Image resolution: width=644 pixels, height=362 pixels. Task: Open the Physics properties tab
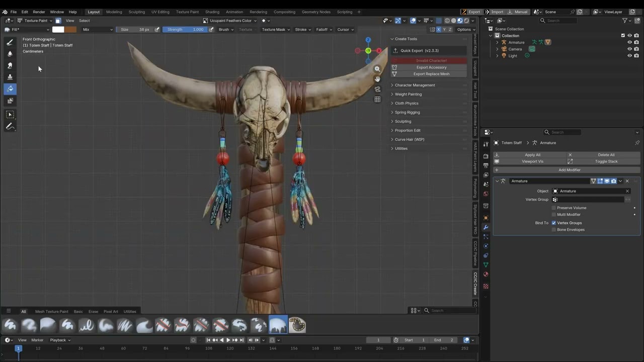click(486, 246)
